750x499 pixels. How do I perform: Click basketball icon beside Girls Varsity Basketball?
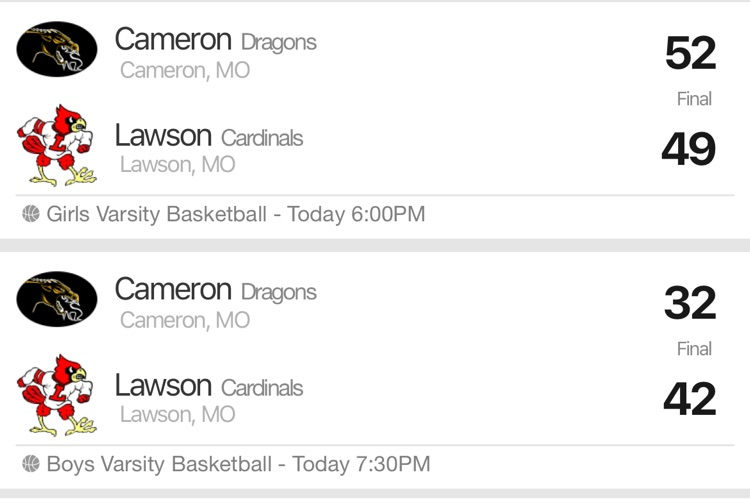point(31,214)
